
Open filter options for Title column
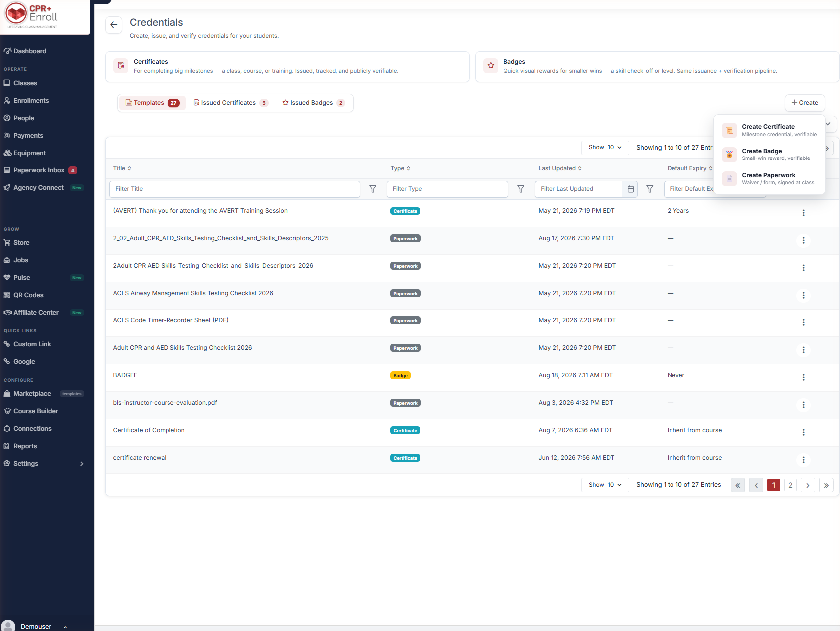[x=373, y=189]
